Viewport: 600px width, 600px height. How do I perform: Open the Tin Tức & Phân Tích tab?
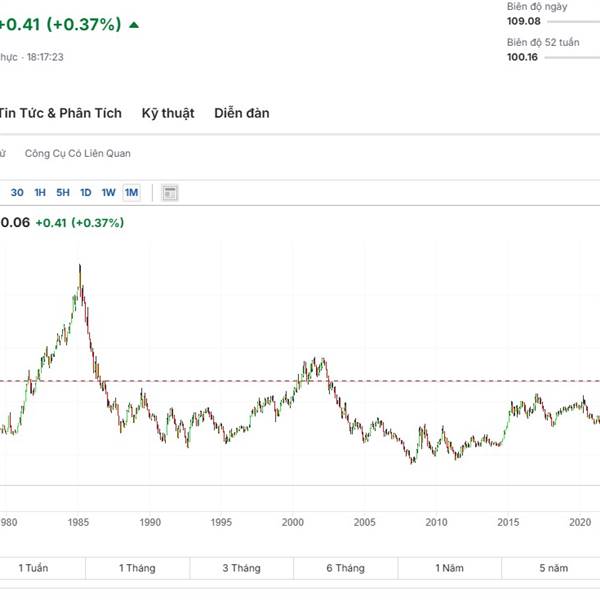[x=60, y=113]
